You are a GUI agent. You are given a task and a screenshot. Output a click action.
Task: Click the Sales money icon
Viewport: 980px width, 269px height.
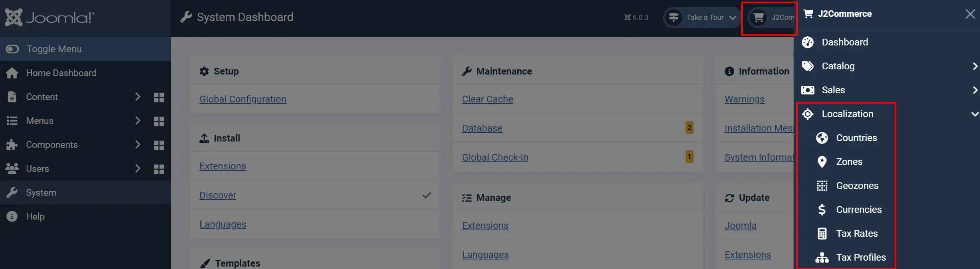click(x=808, y=90)
